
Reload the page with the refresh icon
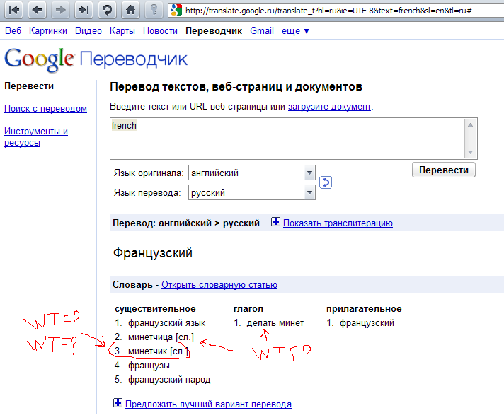pyautogui.click(x=107, y=10)
